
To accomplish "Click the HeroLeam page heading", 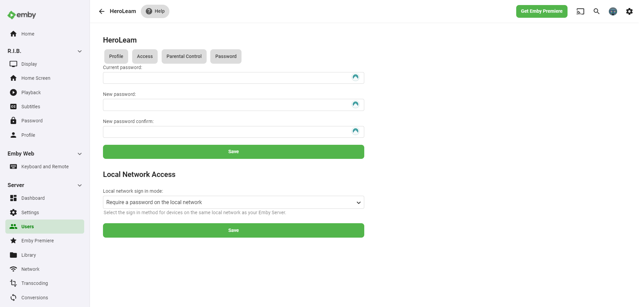I will click(x=120, y=40).
